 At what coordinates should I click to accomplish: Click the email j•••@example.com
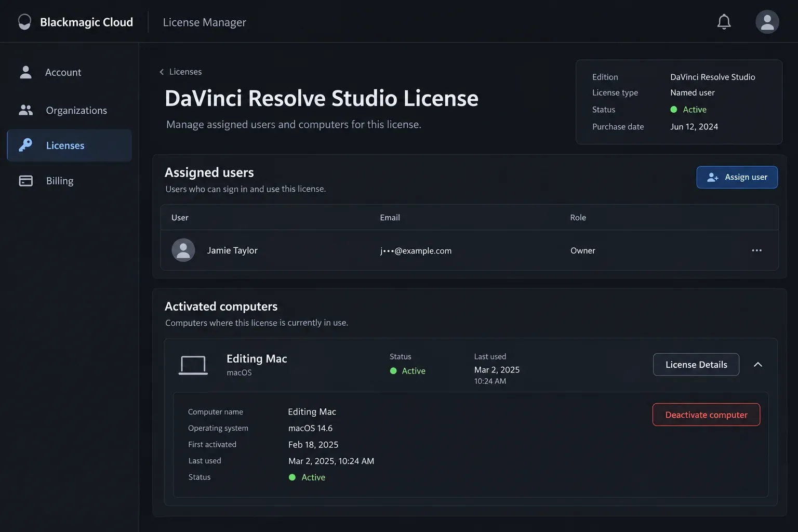(416, 251)
